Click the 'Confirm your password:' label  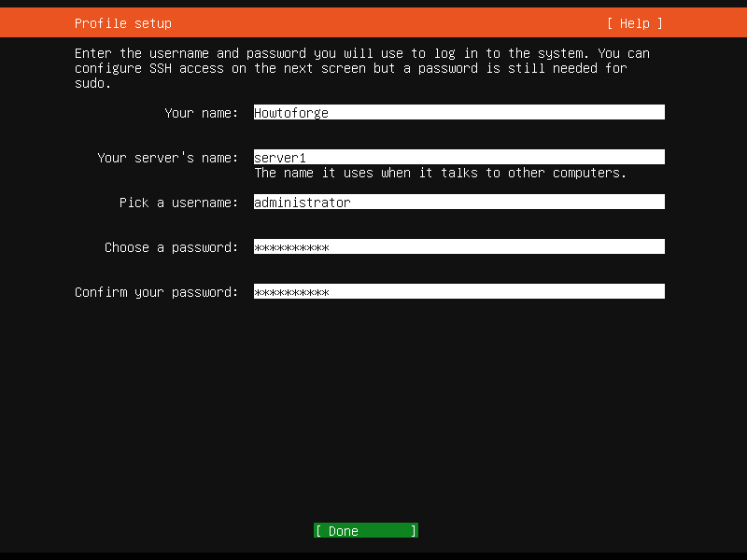(x=156, y=292)
